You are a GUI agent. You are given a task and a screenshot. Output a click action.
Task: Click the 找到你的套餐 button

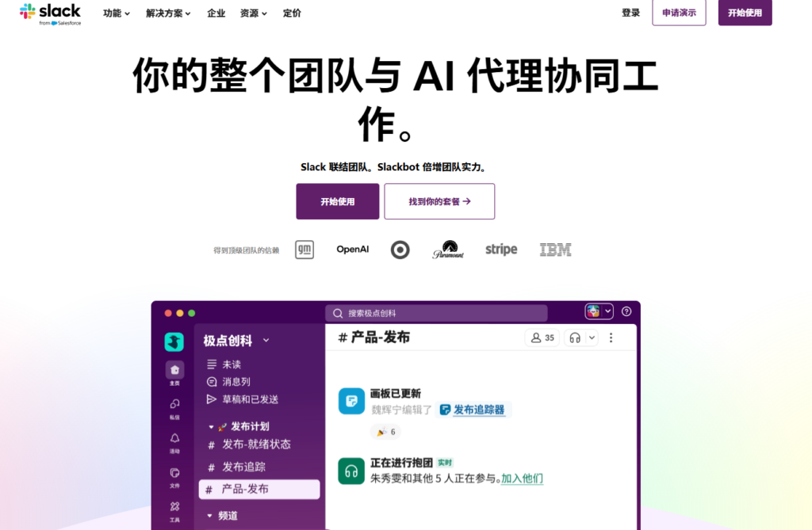439,201
